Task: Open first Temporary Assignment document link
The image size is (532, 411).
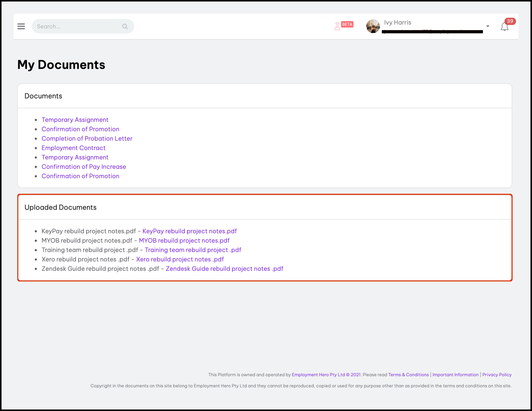Action: click(75, 120)
